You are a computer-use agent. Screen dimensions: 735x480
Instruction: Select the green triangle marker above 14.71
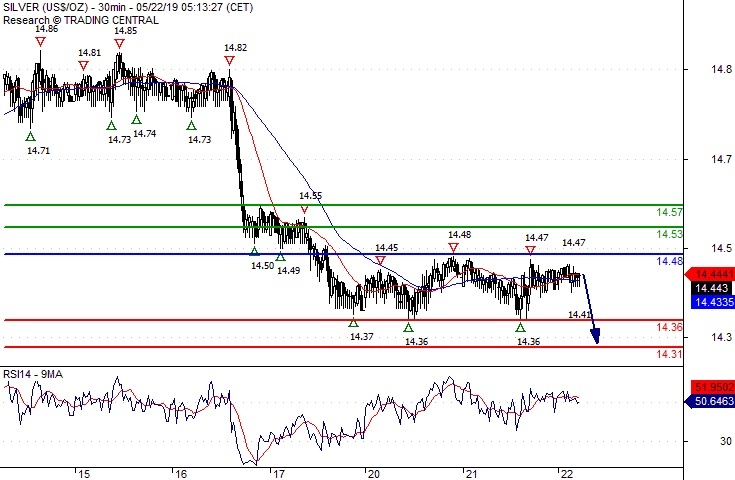coord(30,136)
